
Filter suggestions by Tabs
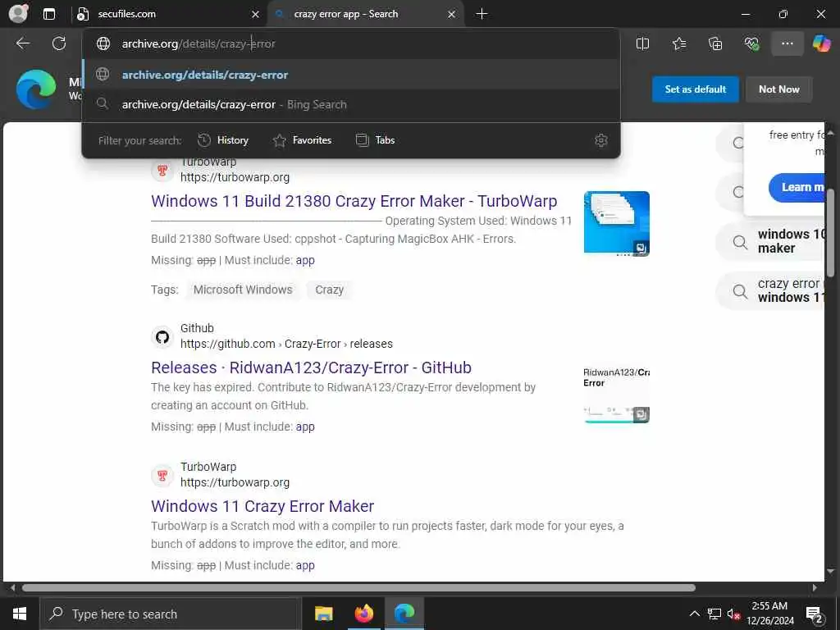(x=376, y=140)
